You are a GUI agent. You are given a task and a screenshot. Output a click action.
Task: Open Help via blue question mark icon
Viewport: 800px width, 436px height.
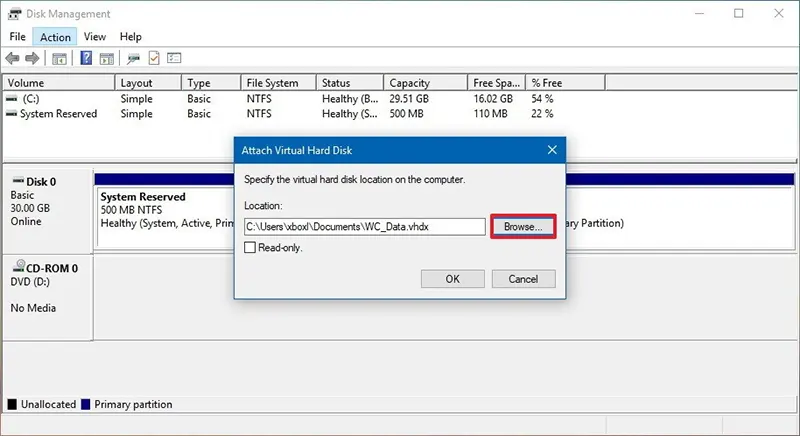[86, 58]
